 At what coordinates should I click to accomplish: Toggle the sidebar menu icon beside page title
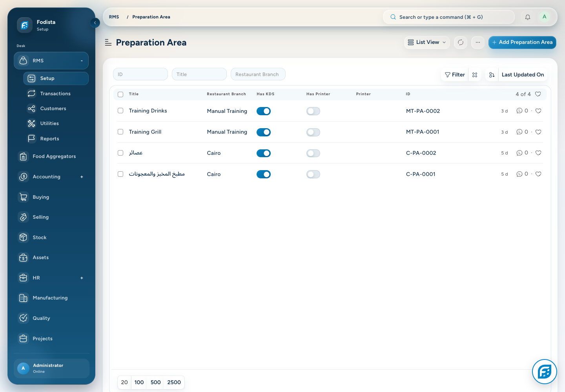tap(108, 42)
